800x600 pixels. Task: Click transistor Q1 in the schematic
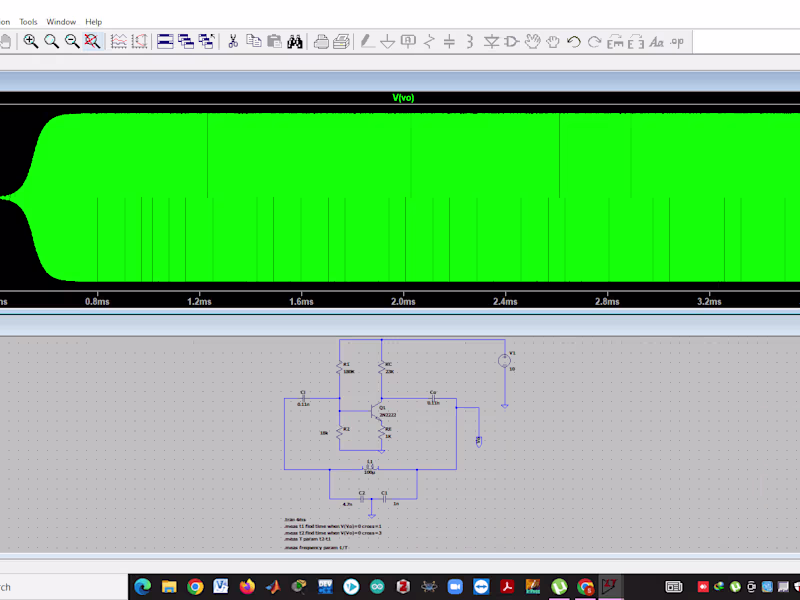(378, 410)
